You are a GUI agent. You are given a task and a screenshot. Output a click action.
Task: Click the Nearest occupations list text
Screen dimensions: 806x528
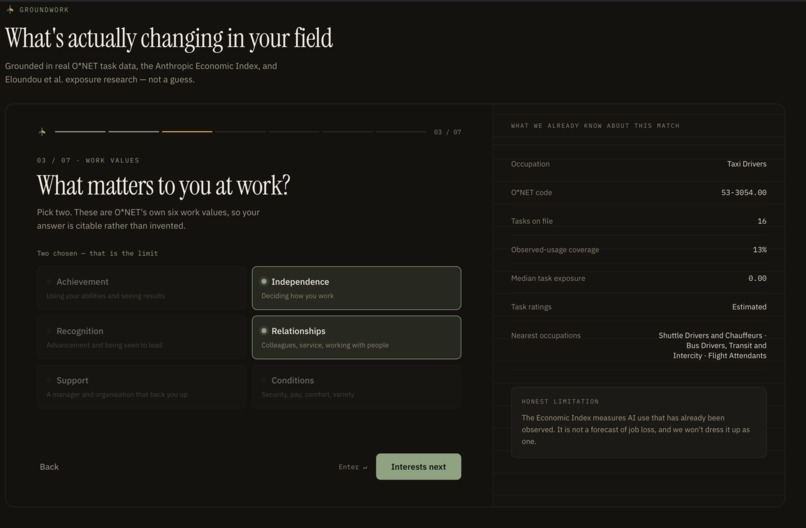(712, 345)
